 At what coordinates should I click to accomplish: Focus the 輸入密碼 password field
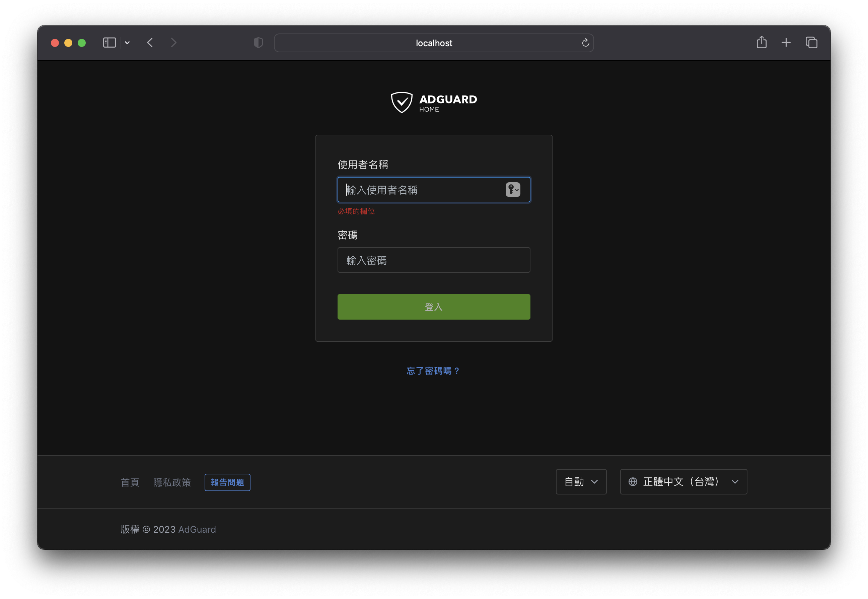click(434, 260)
